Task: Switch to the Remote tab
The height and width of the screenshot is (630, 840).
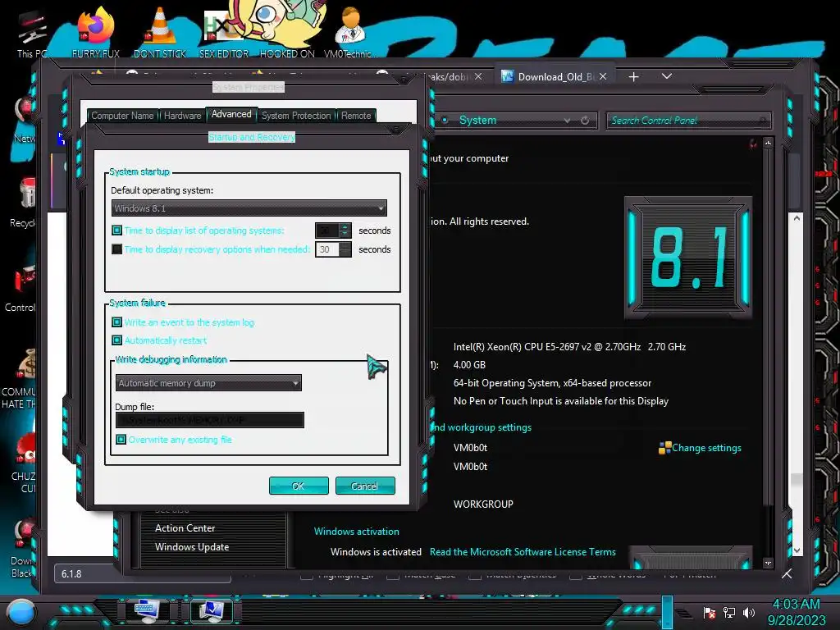Action: click(x=356, y=116)
